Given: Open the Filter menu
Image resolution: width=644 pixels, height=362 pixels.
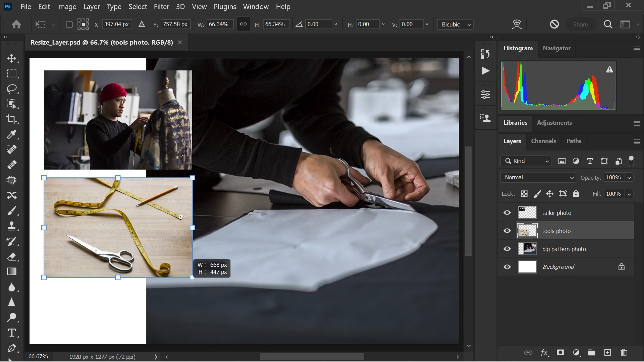Looking at the screenshot, I should [161, 7].
